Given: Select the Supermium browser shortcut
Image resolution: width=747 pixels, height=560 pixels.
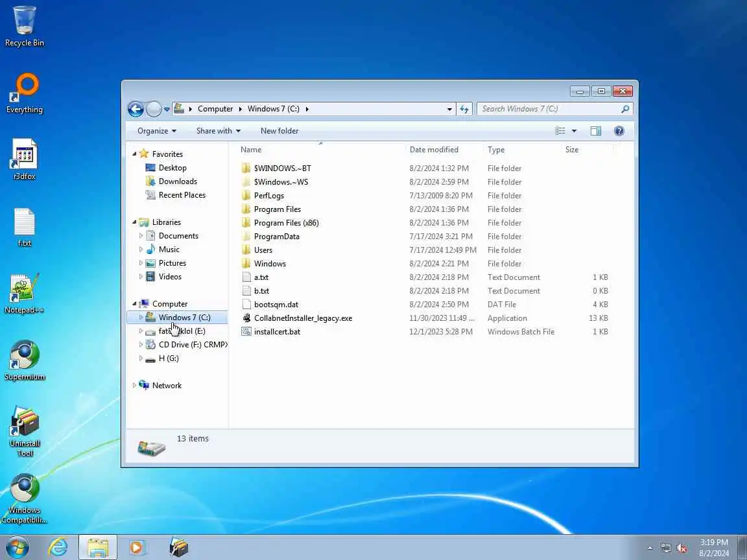Looking at the screenshot, I should pyautogui.click(x=24, y=360).
